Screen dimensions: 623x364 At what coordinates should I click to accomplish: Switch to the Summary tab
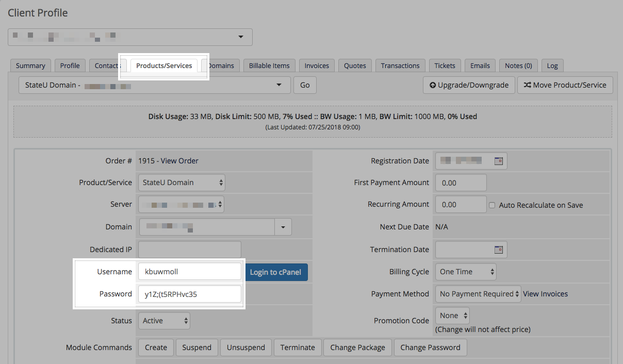coord(30,65)
